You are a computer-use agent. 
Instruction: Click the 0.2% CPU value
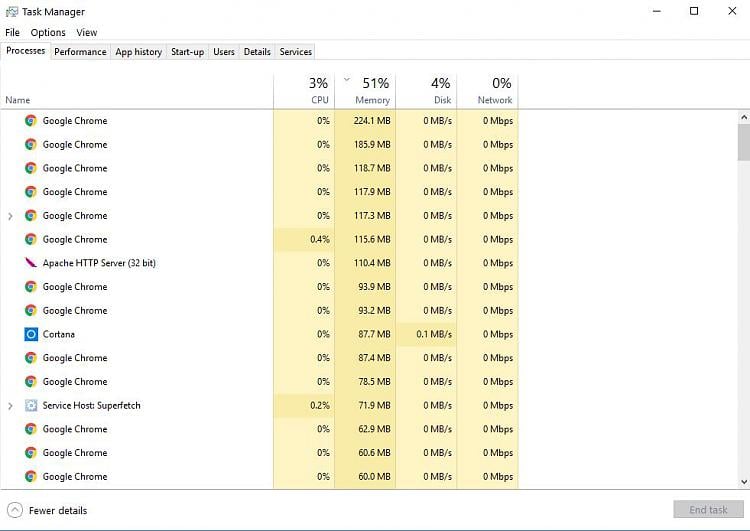[x=320, y=405]
